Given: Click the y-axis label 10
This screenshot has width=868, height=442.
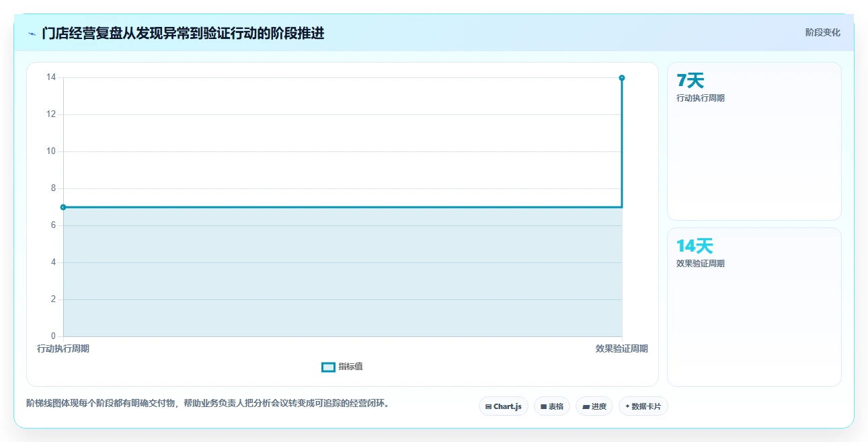Looking at the screenshot, I should tap(51, 151).
